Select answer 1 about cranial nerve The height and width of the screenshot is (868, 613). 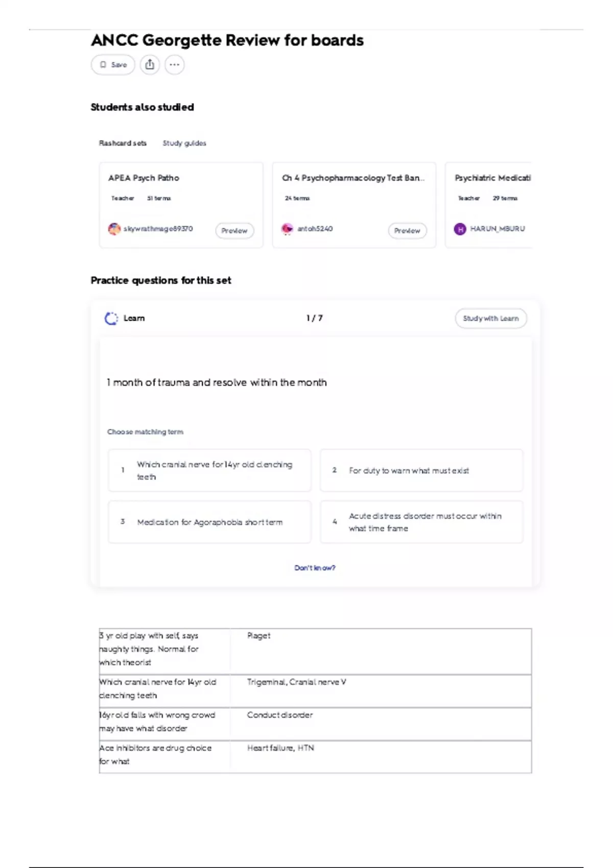point(209,470)
